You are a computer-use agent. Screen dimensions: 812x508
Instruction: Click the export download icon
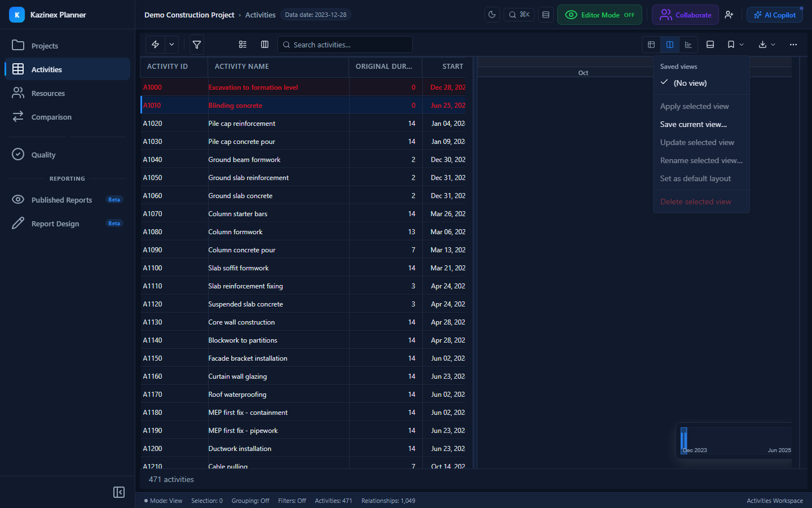[762, 45]
